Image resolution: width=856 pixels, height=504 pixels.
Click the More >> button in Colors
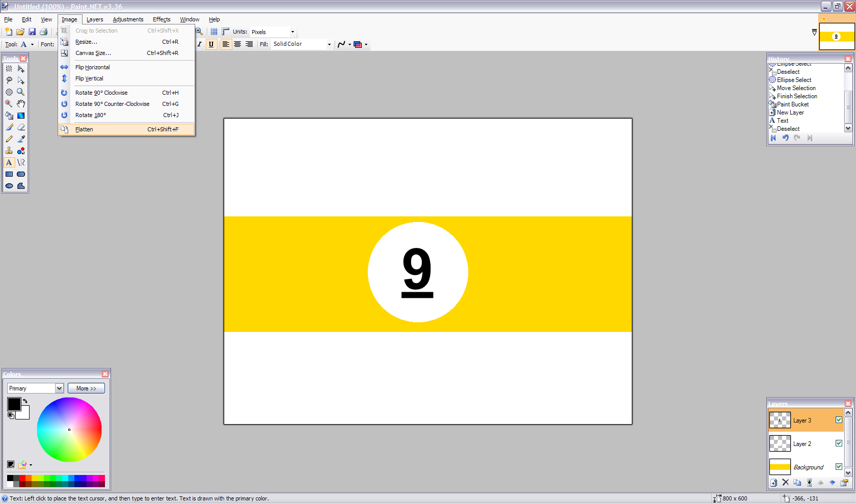86,388
